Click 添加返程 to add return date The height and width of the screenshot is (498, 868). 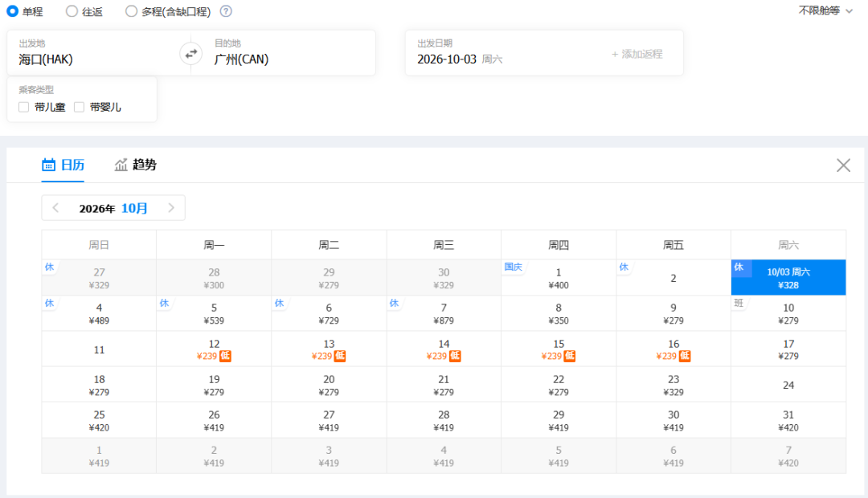point(637,54)
